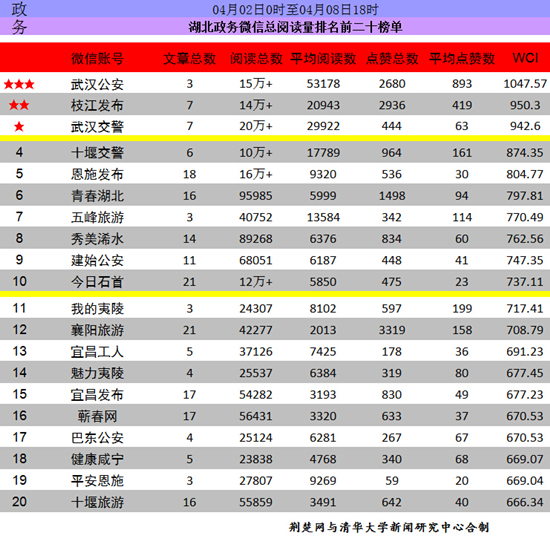Image resolution: width=550 pixels, height=541 pixels.
Task: Select account name 襄阳旅游
Action: tap(97, 330)
